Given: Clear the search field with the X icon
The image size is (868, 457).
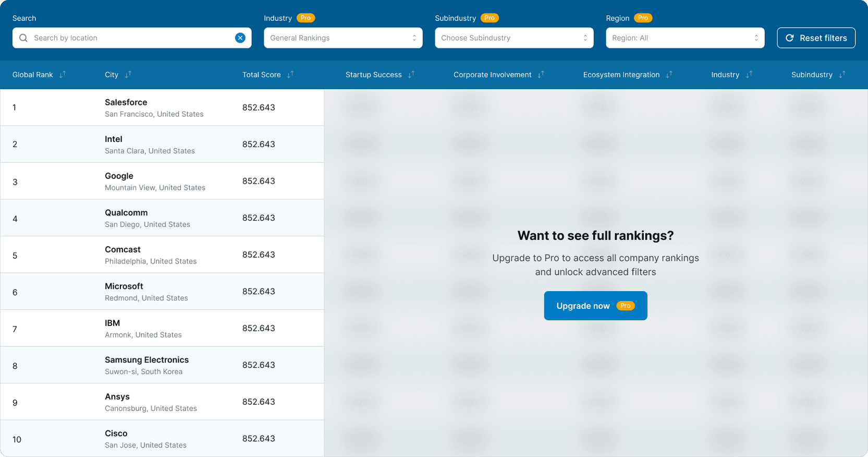Looking at the screenshot, I should coord(240,38).
